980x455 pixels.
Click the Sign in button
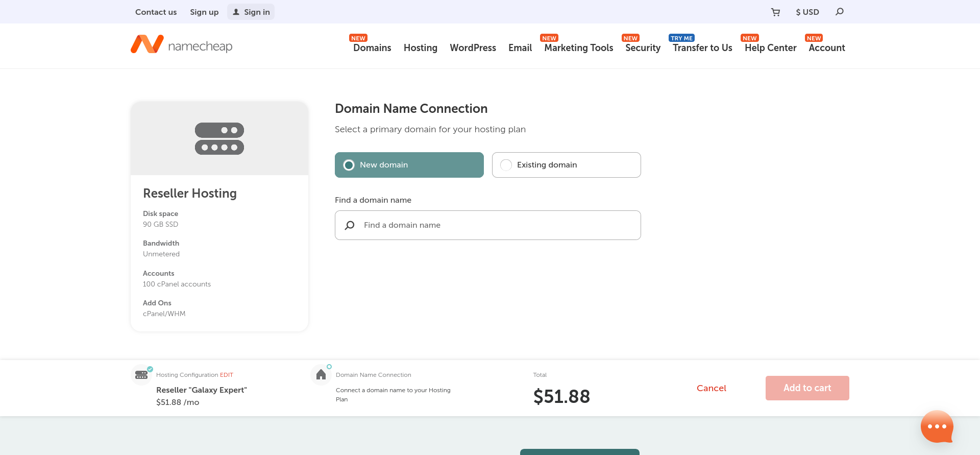tap(251, 12)
